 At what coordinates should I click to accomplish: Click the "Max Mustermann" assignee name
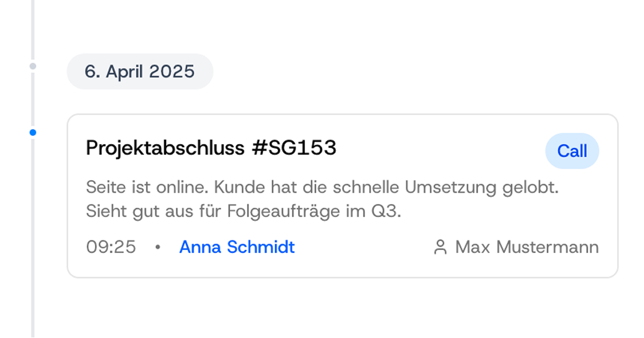pyautogui.click(x=526, y=247)
